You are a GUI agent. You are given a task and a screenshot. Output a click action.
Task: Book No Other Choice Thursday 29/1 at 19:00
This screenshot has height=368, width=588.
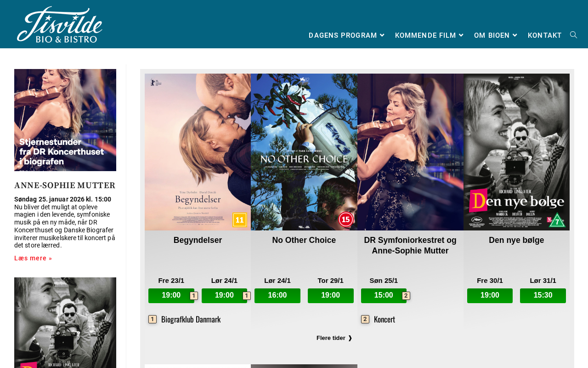[331, 296]
